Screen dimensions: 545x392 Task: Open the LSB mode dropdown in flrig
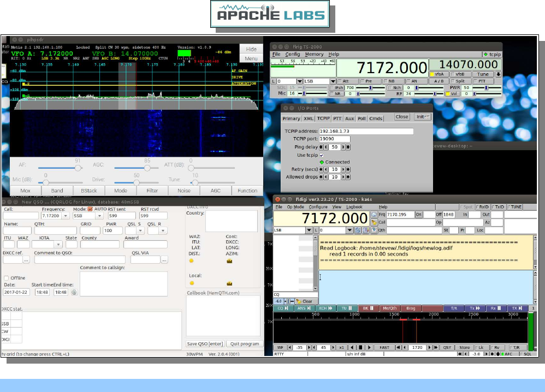(333, 81)
